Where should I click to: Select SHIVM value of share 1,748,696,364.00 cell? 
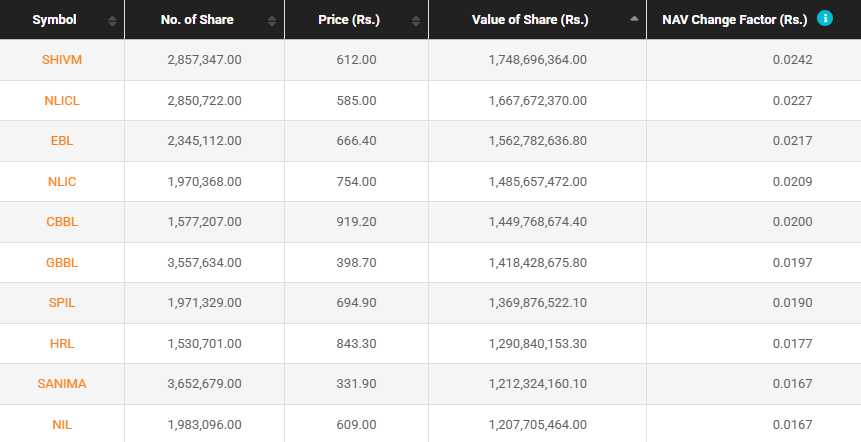point(537,60)
